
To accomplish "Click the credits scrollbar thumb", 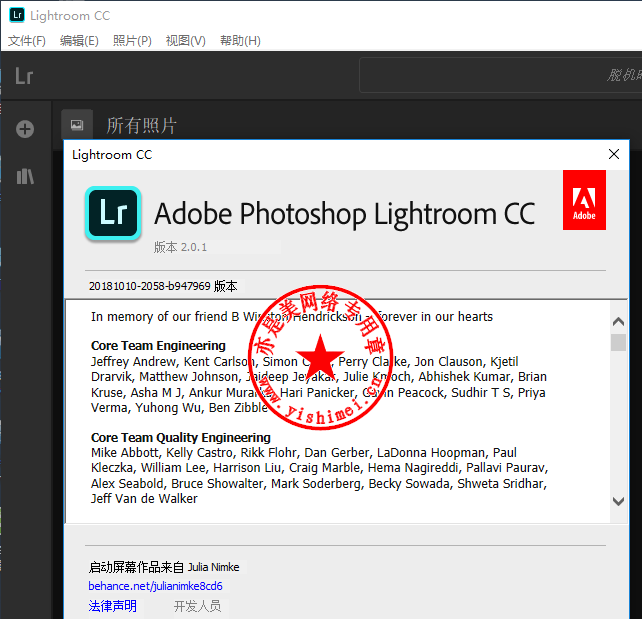I will click(x=618, y=342).
